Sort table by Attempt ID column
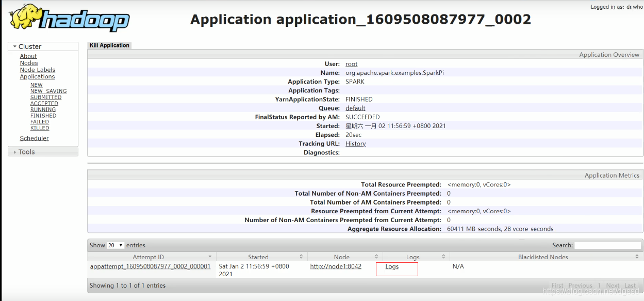Viewport: 644px width, 301px height. click(152, 257)
